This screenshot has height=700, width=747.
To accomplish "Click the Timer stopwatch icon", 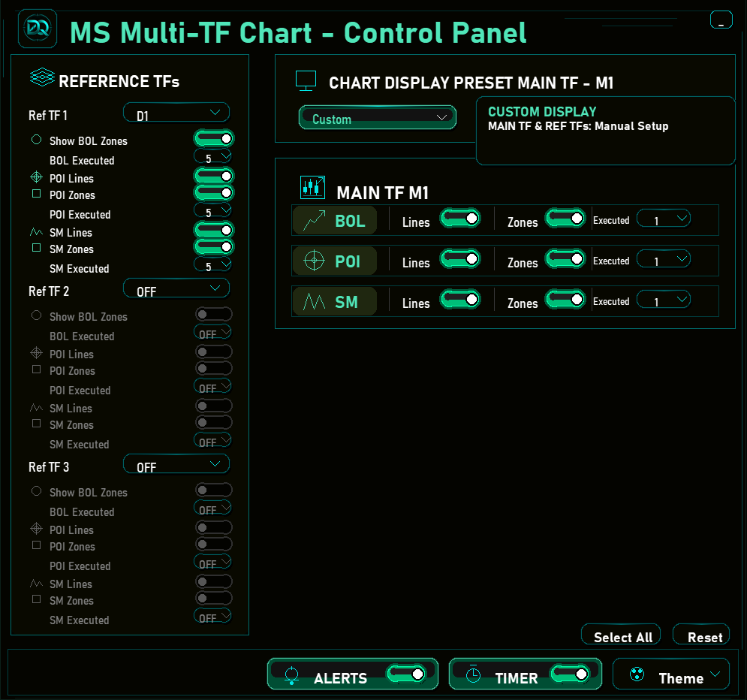I will (473, 674).
